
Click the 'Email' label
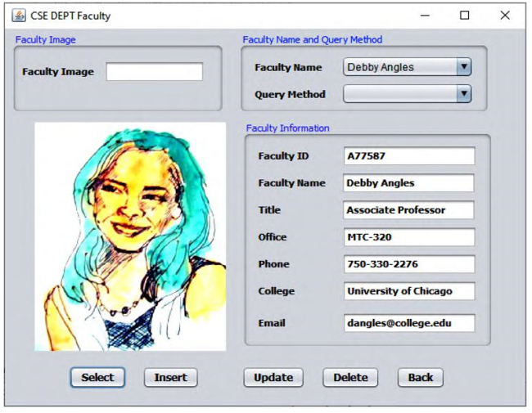coord(272,323)
